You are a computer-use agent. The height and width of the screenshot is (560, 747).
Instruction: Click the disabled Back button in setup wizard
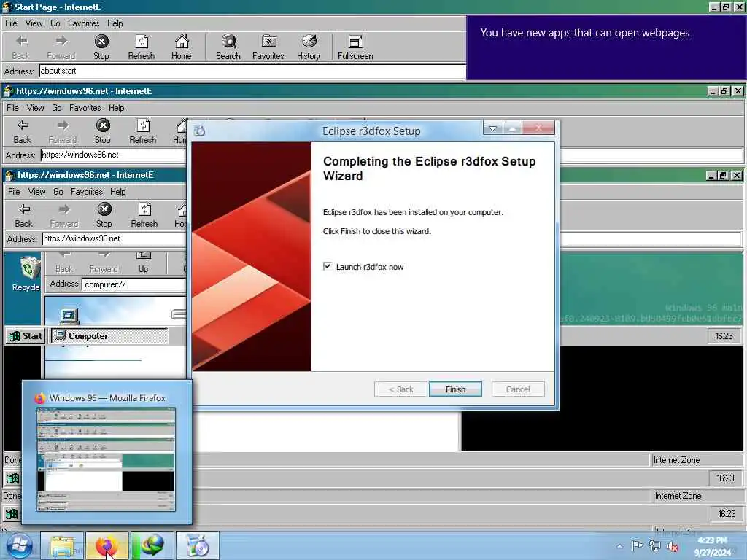400,389
